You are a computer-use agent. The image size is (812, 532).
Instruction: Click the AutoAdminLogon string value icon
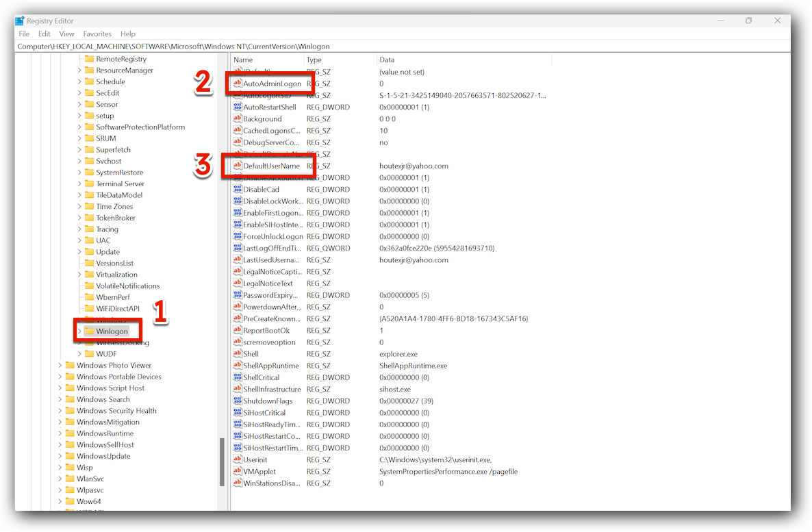click(238, 84)
